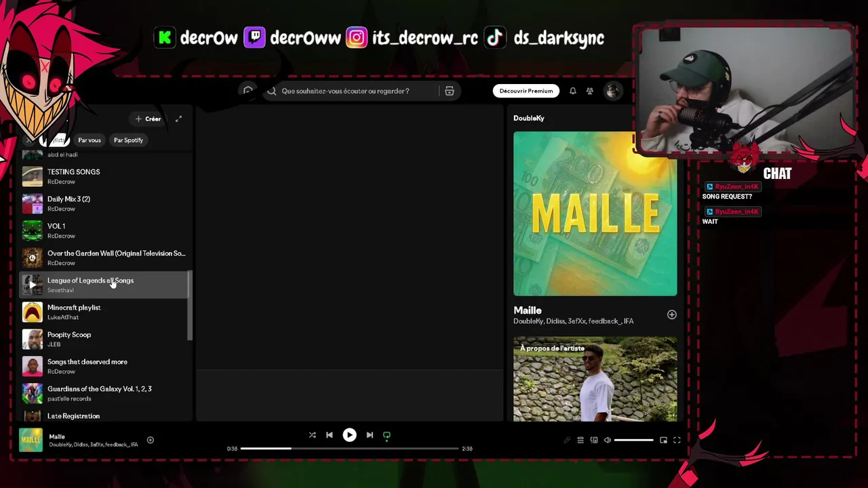Enter full screen mode
Viewport: 868px width, 488px height.
pyautogui.click(x=677, y=440)
